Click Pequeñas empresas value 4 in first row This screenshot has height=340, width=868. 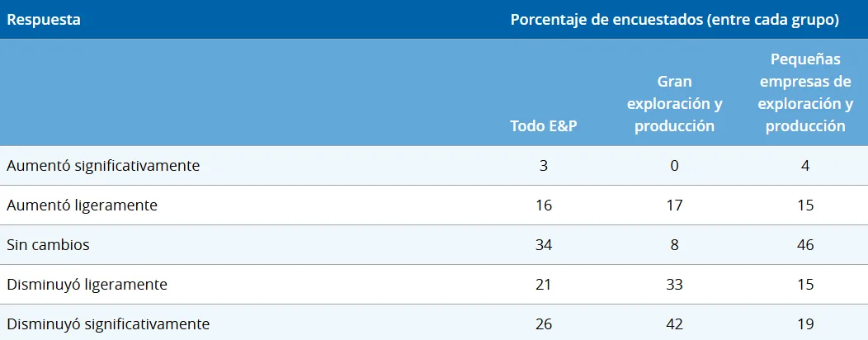pyautogui.click(x=805, y=165)
